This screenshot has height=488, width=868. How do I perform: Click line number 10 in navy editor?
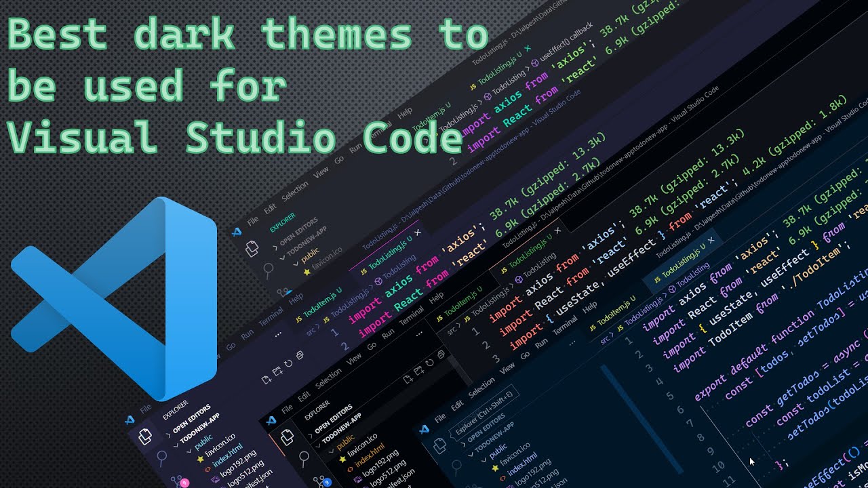point(718,466)
